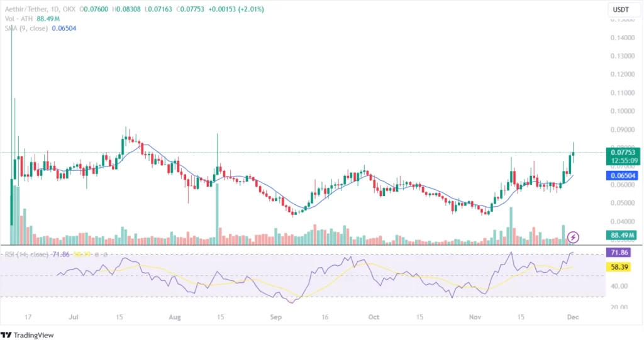Viewport: 644px width, 340px height.
Task: Click the 0.06504 SMA value label
Action: (623, 176)
